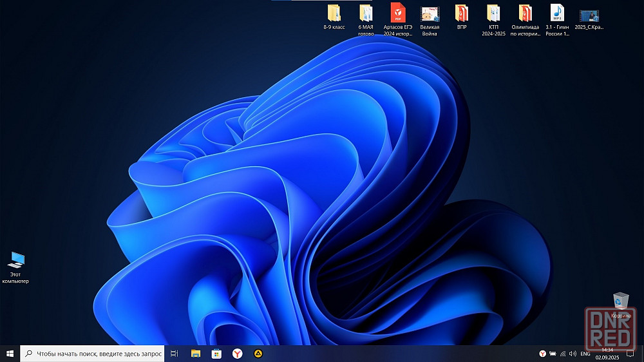Open the Windows Start menu

pyautogui.click(x=10, y=354)
